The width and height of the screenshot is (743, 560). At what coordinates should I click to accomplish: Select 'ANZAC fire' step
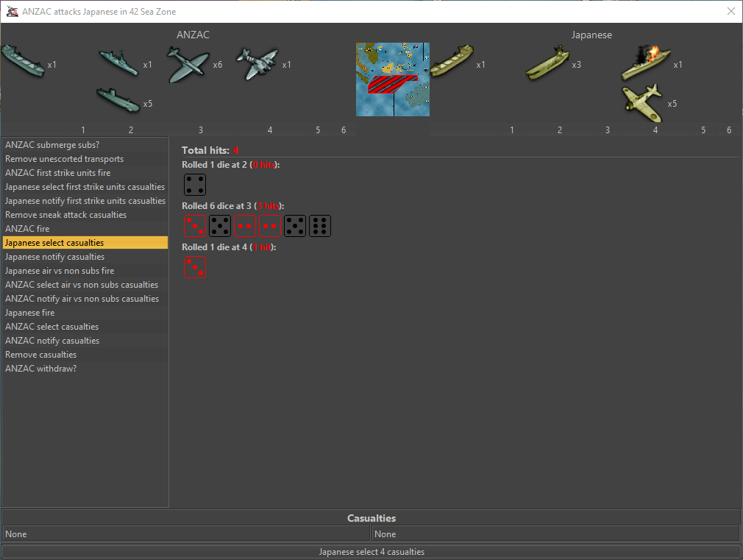click(85, 229)
